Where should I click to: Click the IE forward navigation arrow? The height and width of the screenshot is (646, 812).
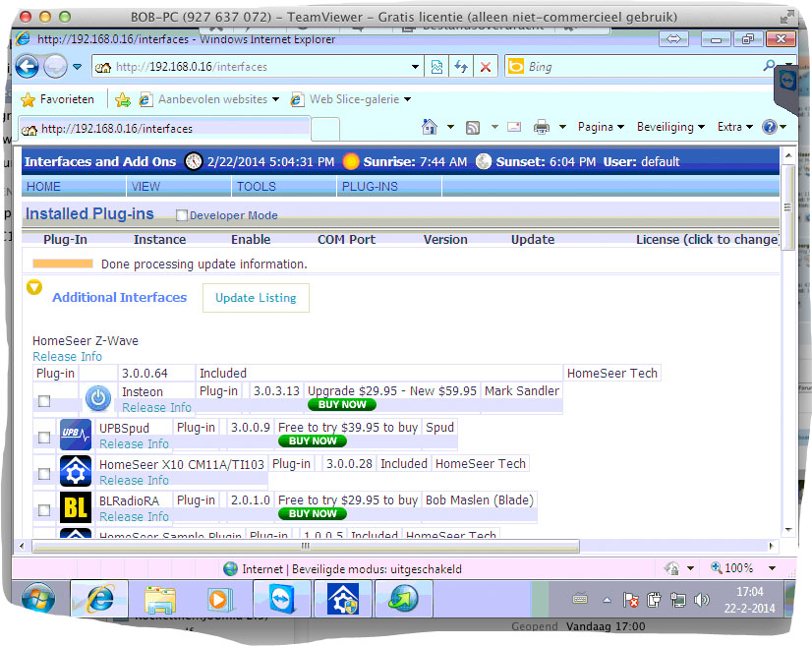55,67
